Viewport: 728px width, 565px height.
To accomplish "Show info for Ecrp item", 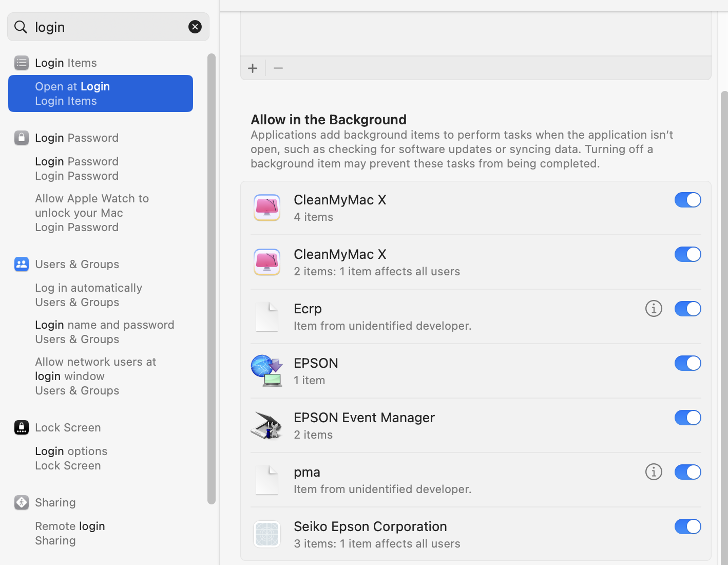I will pos(654,309).
